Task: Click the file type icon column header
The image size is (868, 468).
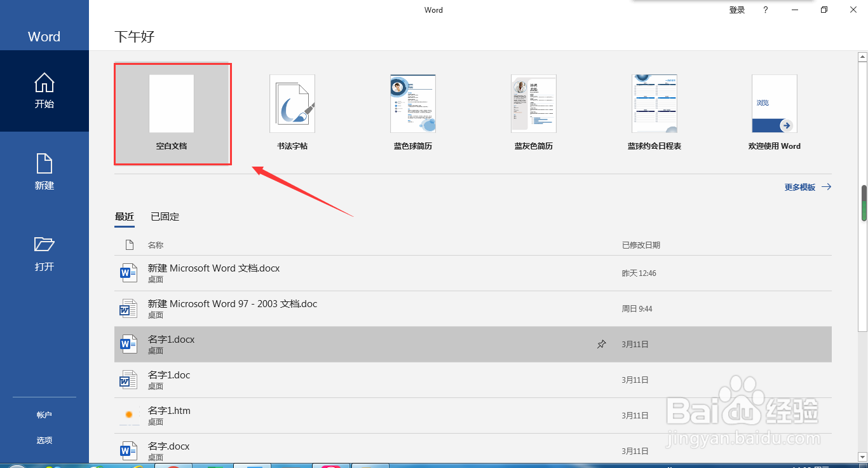Action: pyautogui.click(x=130, y=245)
